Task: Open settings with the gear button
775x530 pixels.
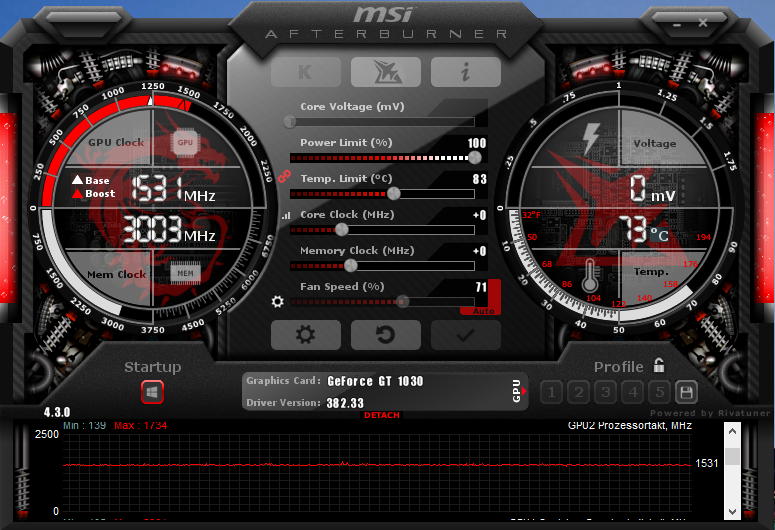Action: (x=306, y=335)
